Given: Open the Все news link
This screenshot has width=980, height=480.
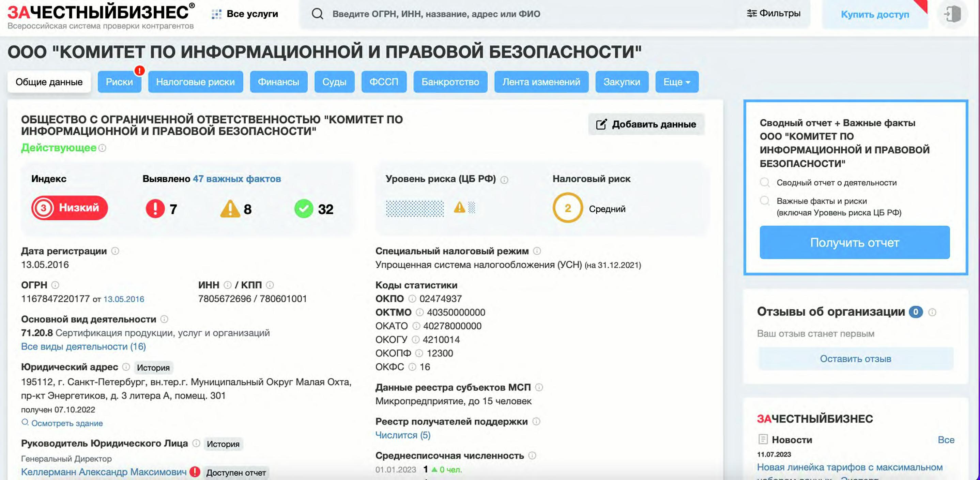Looking at the screenshot, I should (x=946, y=440).
